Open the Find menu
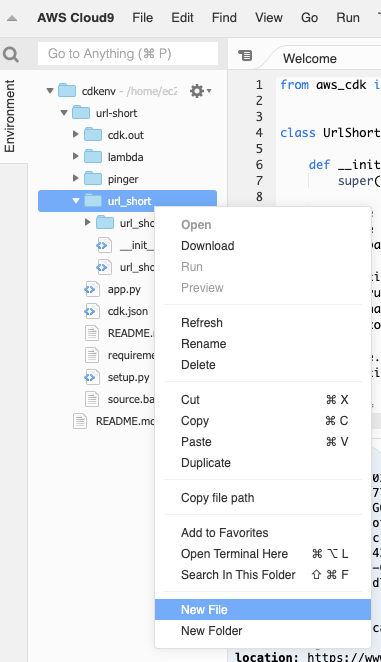Screen dimensions: 381x662 [224, 18]
